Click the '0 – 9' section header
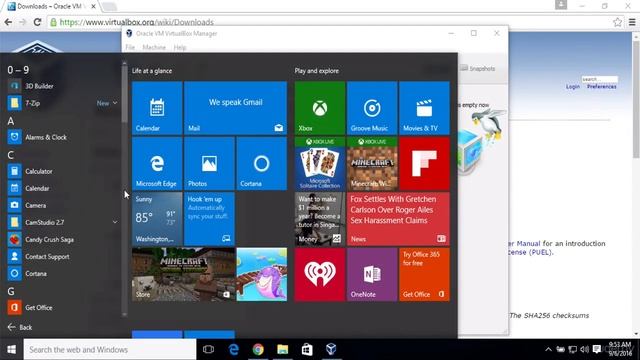Screen dimensions: 640x360 click(x=18, y=70)
